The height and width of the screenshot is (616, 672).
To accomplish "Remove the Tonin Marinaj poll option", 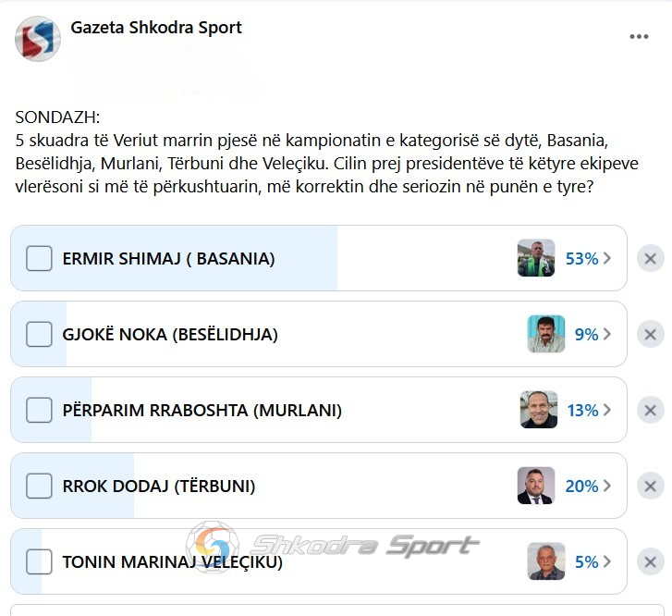I will (650, 561).
